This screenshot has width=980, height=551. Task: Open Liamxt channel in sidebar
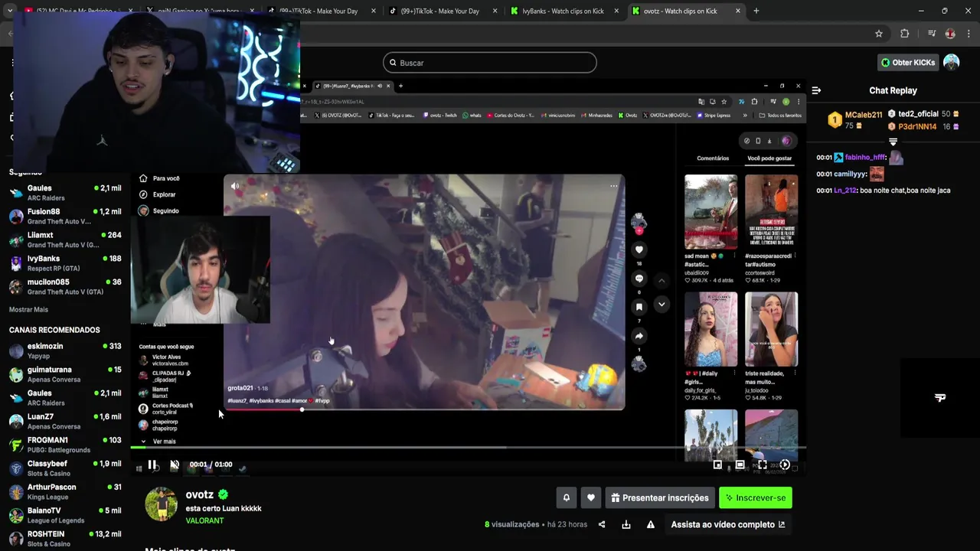65,240
